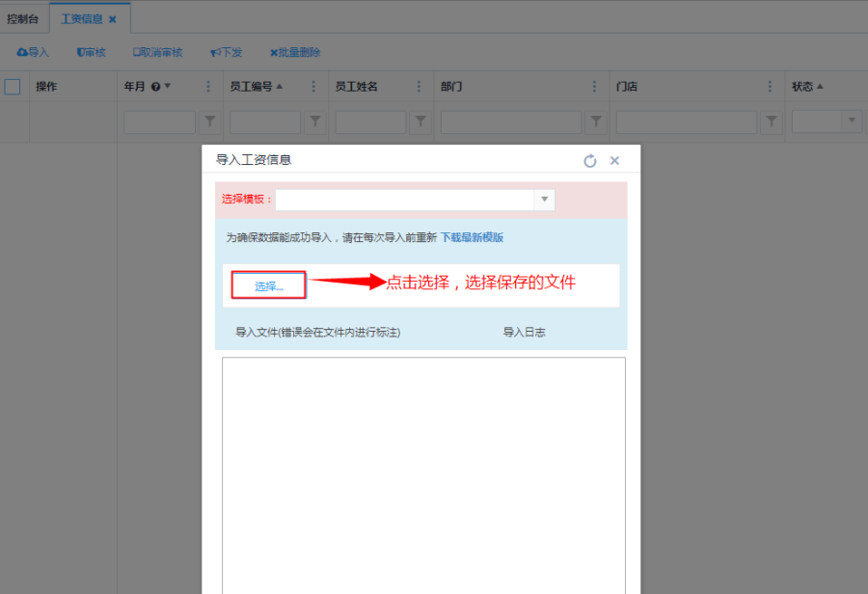This screenshot has height=594, width=868.
Task: Open the 年月 column options menu
Action: [x=208, y=87]
